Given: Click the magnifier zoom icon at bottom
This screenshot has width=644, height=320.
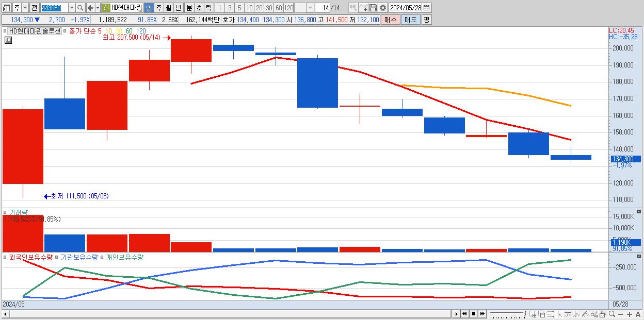Looking at the screenshot, I should pos(612,314).
